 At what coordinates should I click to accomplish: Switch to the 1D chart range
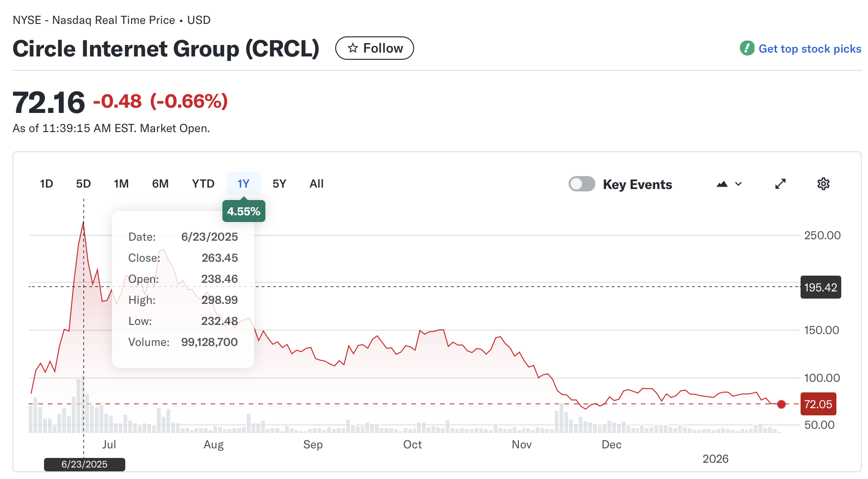46,183
